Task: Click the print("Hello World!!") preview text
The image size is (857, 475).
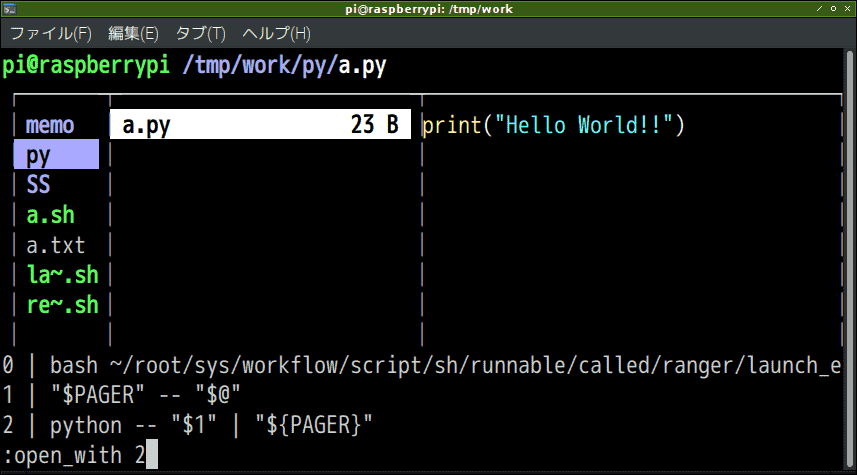Action: coord(554,125)
